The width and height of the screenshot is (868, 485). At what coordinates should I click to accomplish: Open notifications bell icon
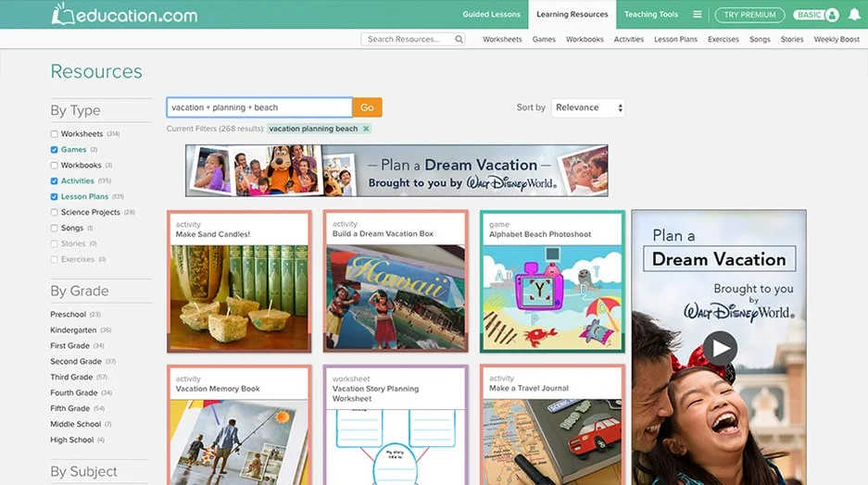pyautogui.click(x=854, y=15)
